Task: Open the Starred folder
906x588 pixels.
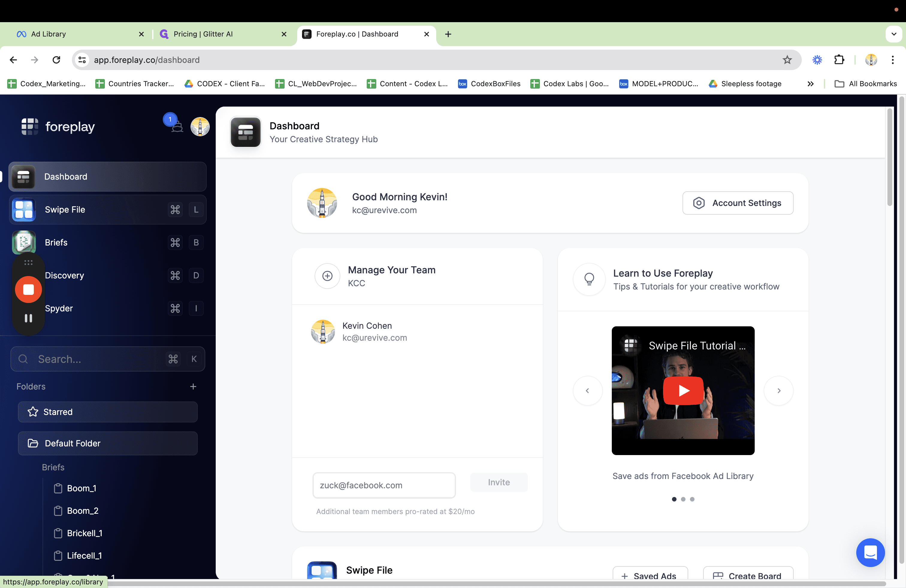Action: [108, 412]
